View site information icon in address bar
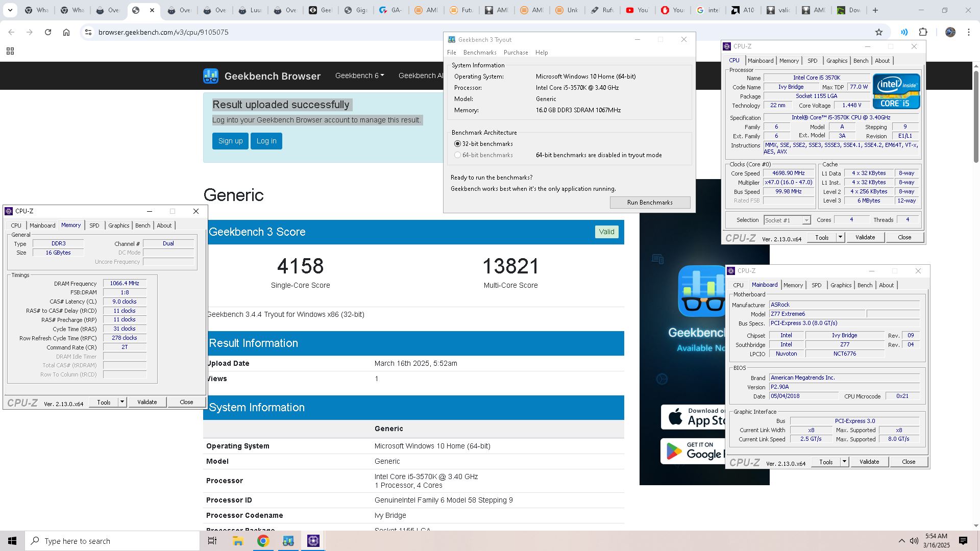Image resolution: width=980 pixels, height=551 pixels. point(88,32)
